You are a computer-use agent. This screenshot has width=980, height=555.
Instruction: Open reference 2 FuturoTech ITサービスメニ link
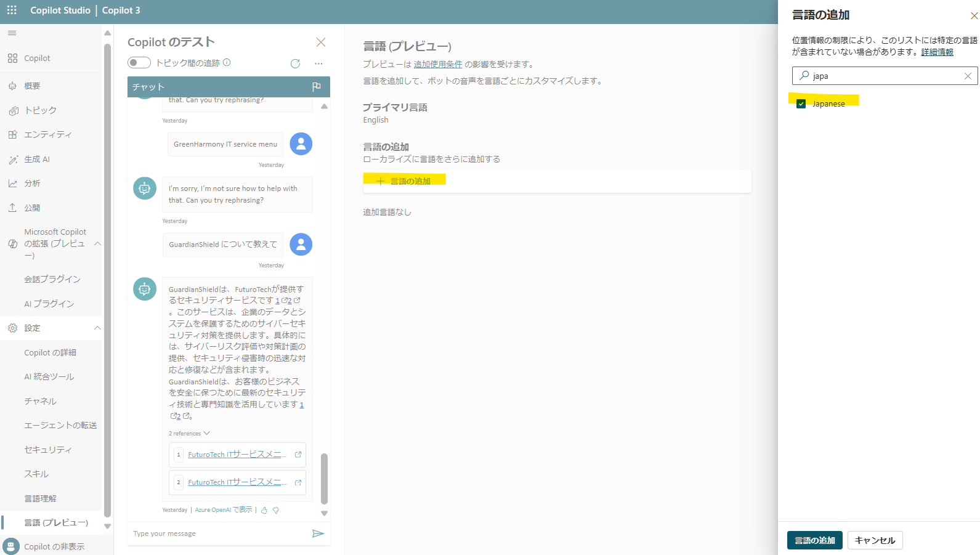coord(237,482)
